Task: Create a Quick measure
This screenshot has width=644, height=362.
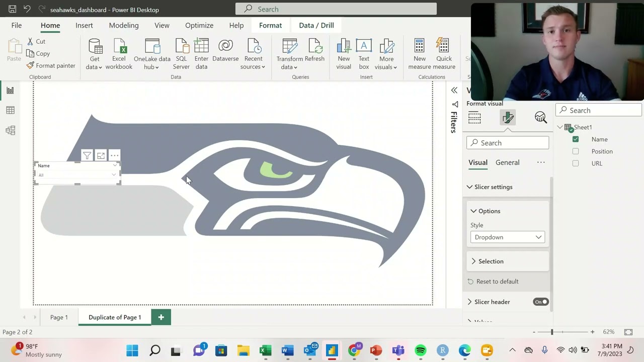Action: (444, 54)
